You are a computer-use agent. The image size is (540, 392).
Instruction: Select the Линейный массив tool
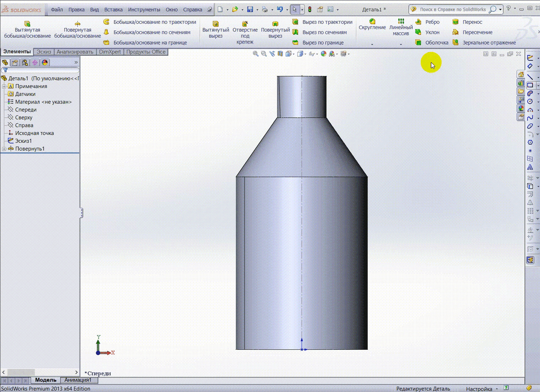401,27
